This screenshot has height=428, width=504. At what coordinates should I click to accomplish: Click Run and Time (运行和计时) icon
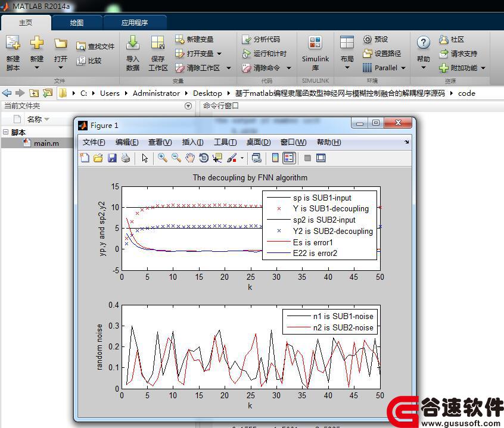point(246,54)
